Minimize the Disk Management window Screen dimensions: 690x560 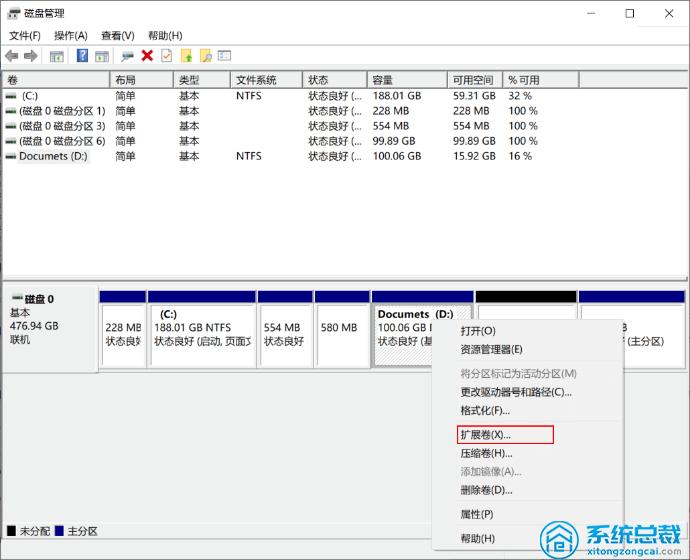point(591,14)
